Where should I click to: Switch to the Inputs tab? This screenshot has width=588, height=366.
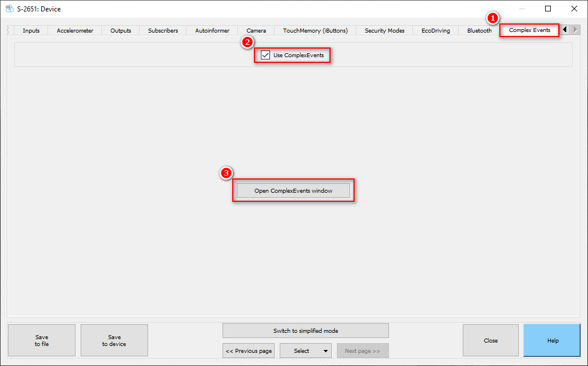[x=31, y=31]
